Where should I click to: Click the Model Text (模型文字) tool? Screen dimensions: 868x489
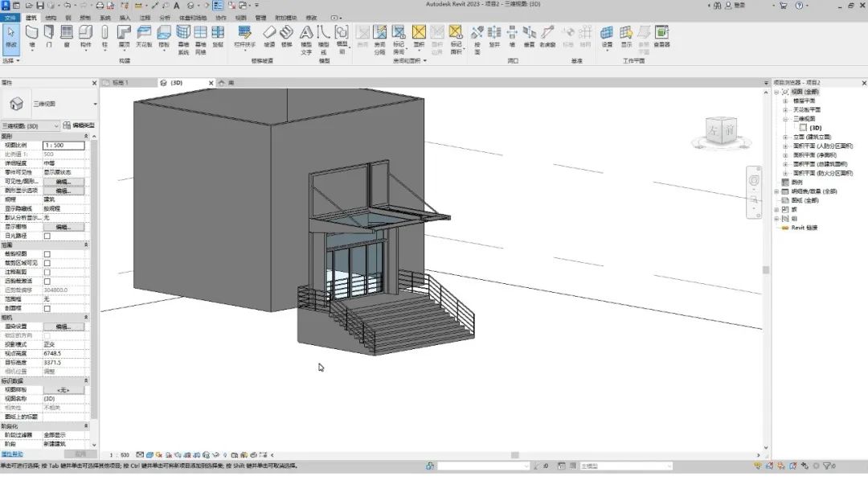coord(306,40)
